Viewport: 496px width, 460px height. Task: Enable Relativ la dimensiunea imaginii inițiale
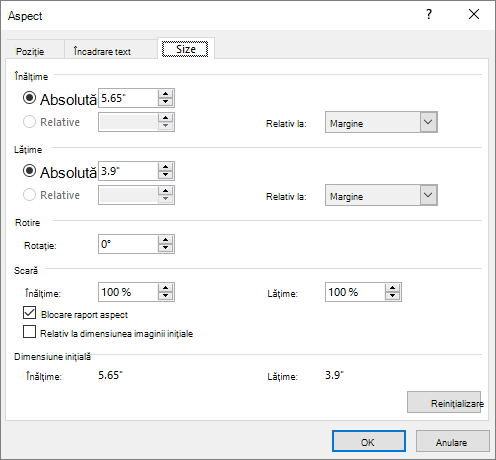coord(29,332)
